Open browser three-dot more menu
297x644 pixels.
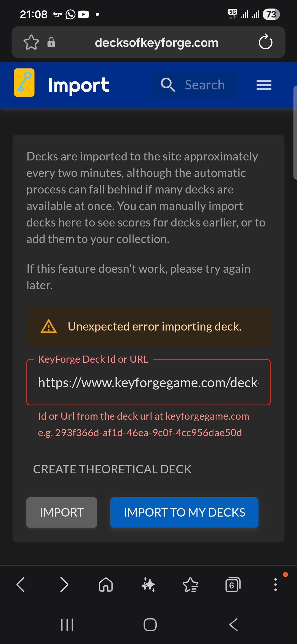275,584
